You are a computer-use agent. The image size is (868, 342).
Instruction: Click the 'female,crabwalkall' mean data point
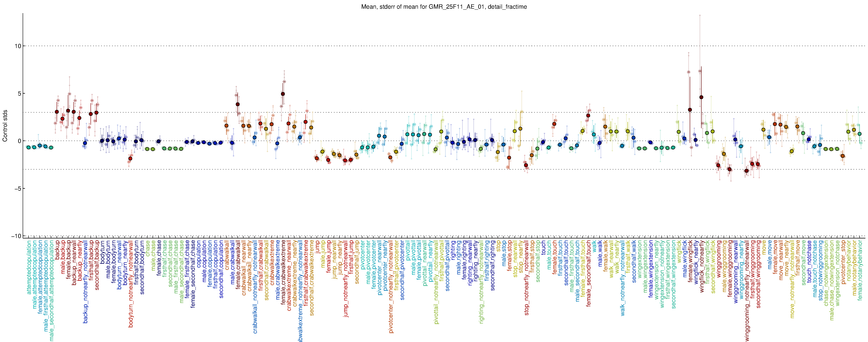(x=238, y=104)
